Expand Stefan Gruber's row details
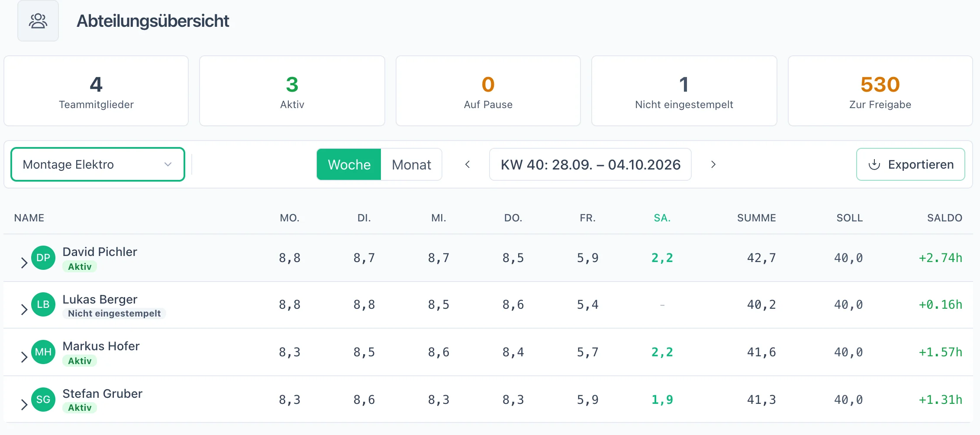Screen dimensions: 980x435 point(24,404)
